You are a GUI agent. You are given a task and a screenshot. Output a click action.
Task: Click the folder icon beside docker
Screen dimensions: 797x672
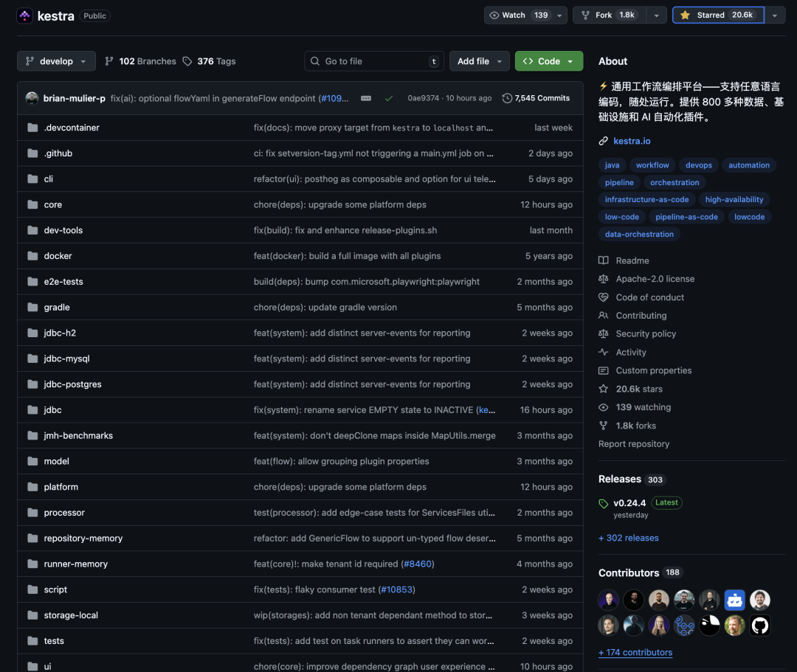point(32,256)
